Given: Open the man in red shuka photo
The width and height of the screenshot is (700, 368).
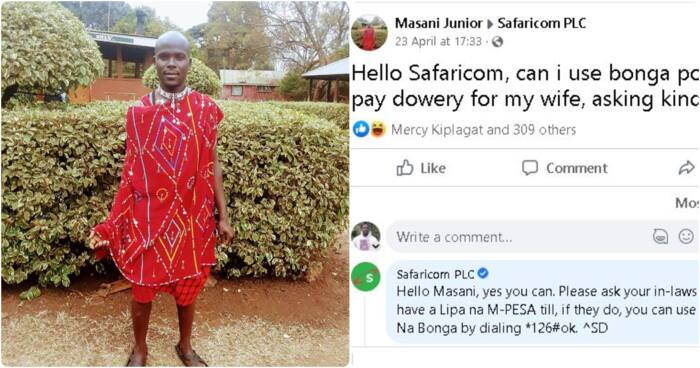Looking at the screenshot, I should [175, 184].
